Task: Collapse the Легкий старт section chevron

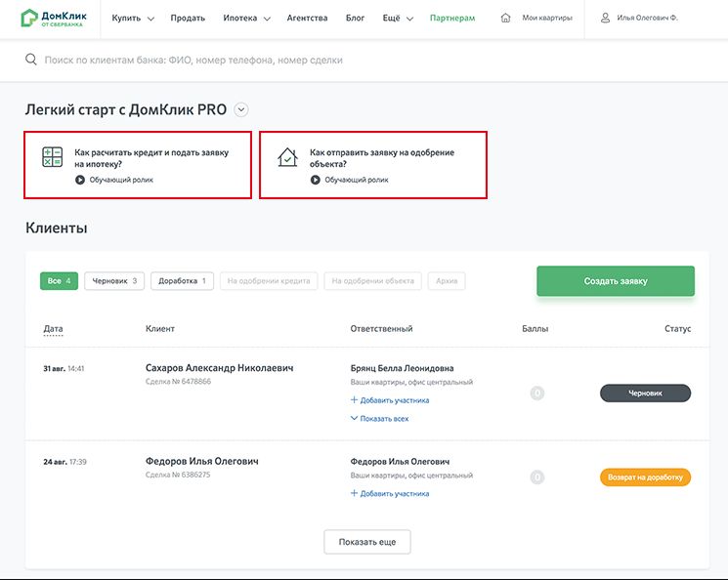Action: (241, 110)
